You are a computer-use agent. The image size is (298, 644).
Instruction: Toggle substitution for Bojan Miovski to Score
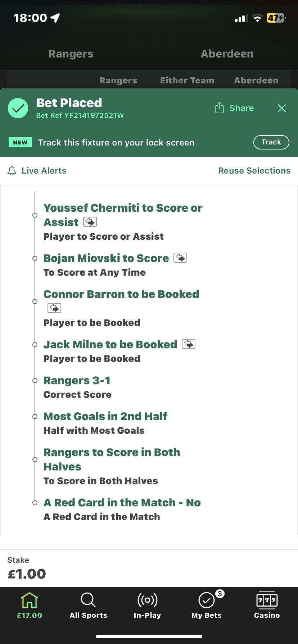coord(181,258)
